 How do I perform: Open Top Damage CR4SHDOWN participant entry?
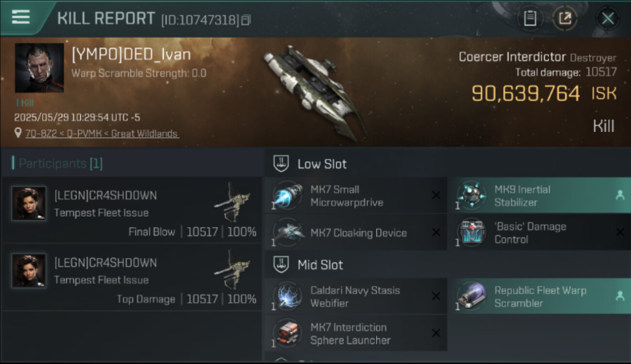pos(132,277)
